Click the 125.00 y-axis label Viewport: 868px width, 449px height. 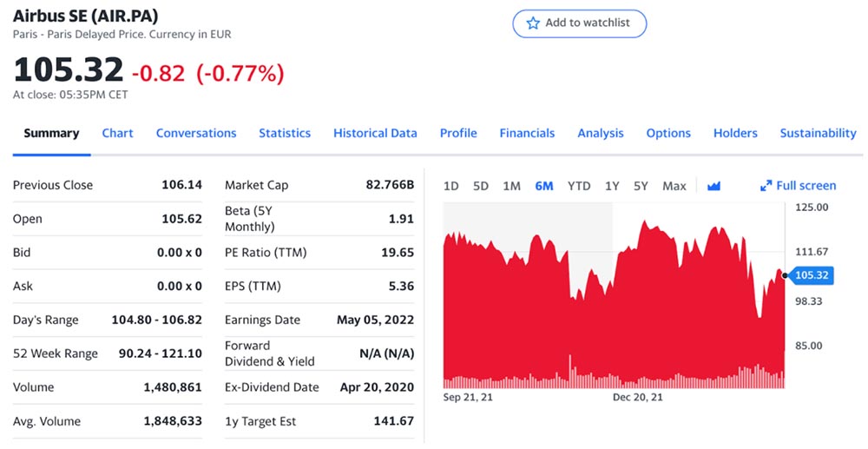[812, 208]
